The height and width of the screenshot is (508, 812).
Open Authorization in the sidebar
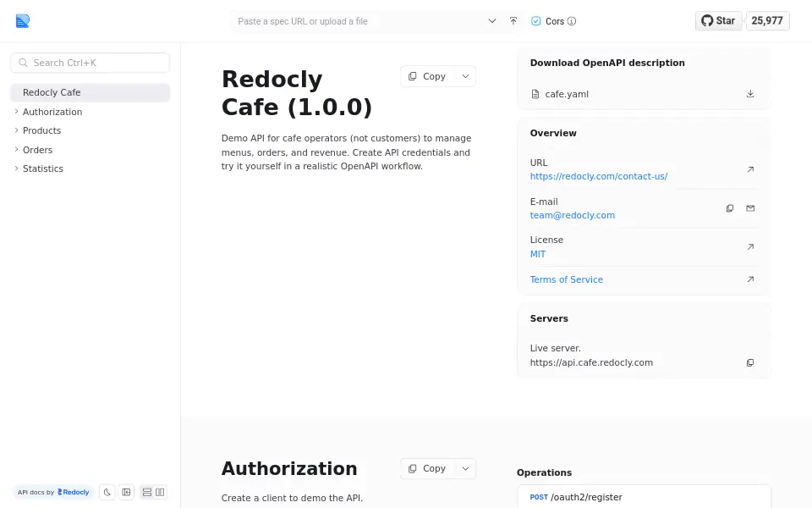click(52, 112)
